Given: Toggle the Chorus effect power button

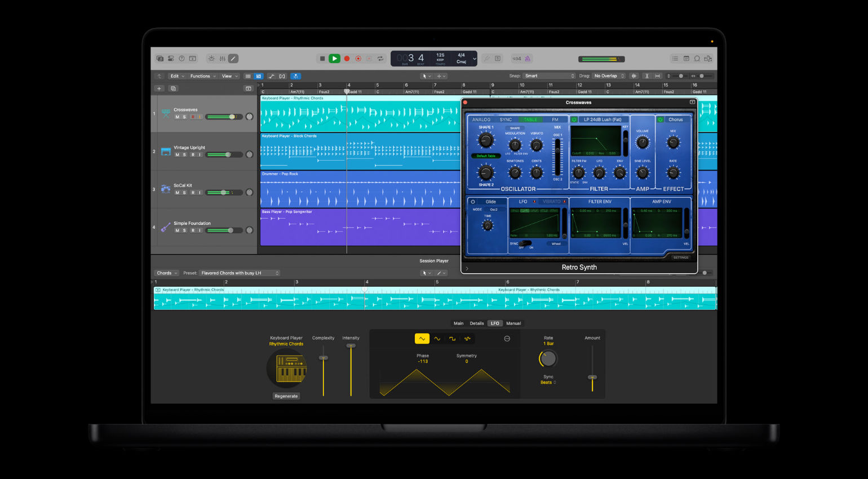Looking at the screenshot, I should (x=660, y=119).
